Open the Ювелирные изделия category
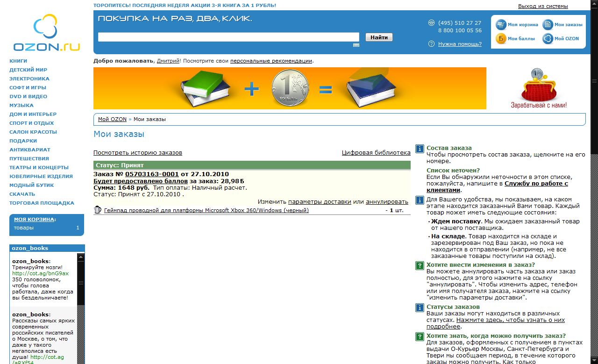 click(x=41, y=176)
